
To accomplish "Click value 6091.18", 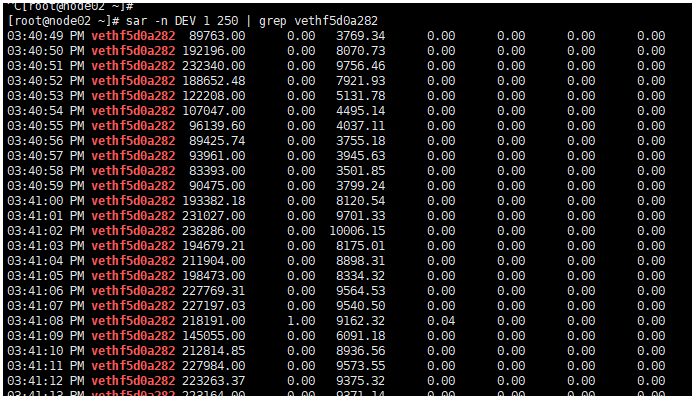I will (x=360, y=336).
